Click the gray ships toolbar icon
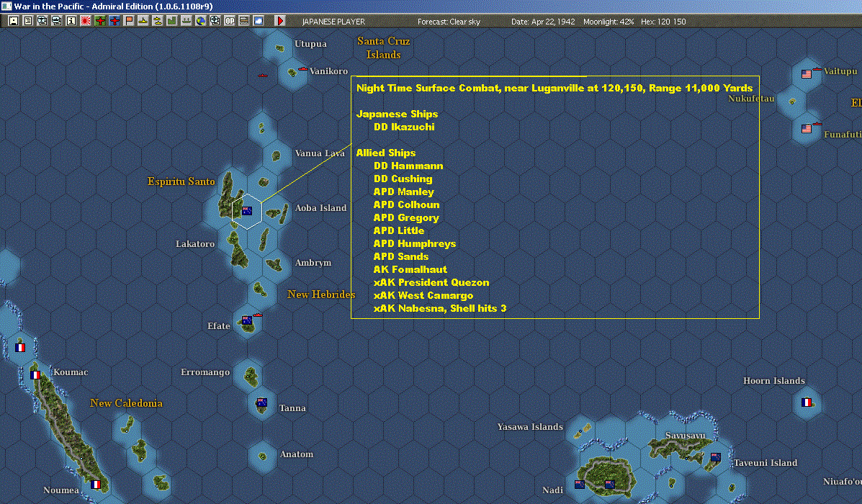 coord(187,21)
